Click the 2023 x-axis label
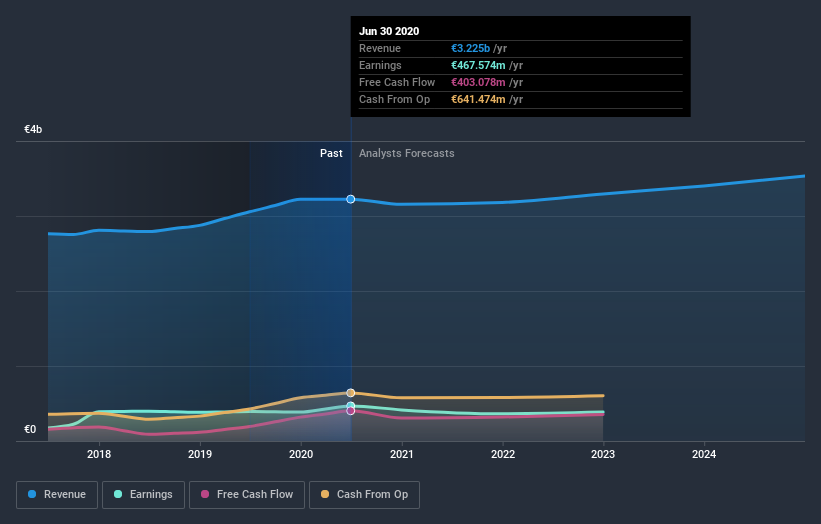The height and width of the screenshot is (524, 821). (x=603, y=454)
